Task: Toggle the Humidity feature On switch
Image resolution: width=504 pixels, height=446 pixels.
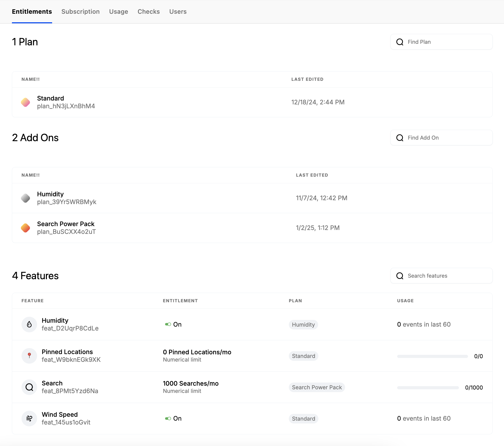Action: tap(168, 324)
